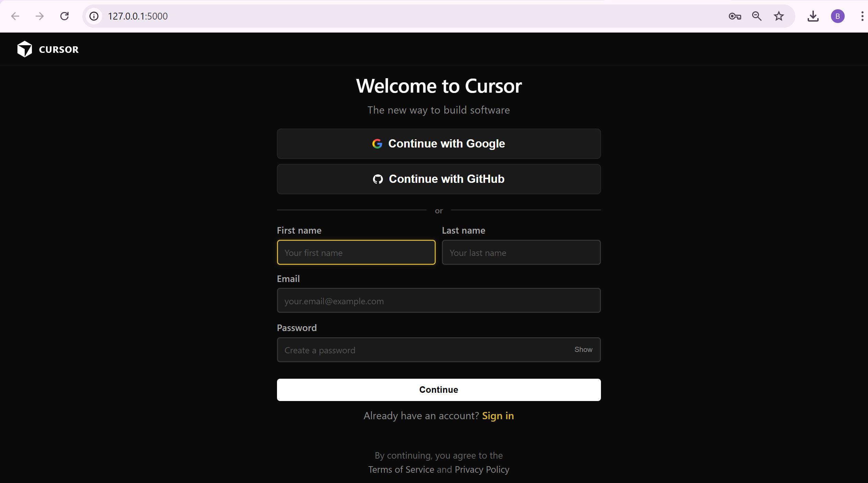Open the Terms of Service link

point(400,469)
